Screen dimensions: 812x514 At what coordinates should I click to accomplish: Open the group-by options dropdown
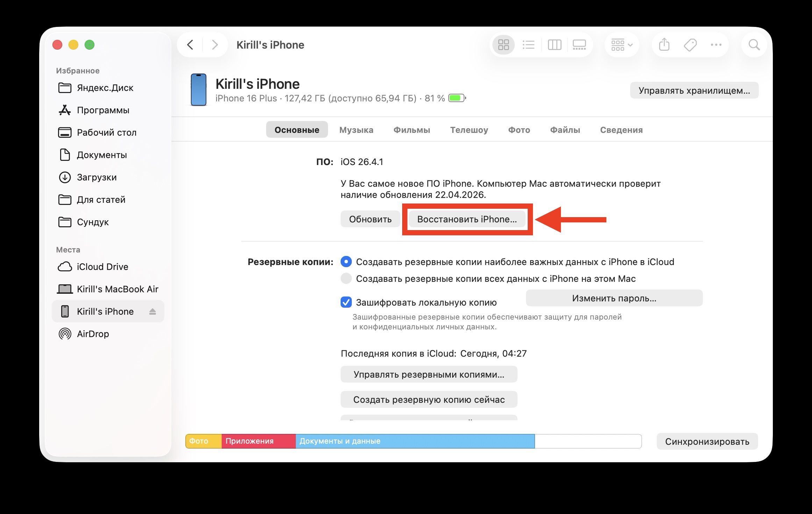pyautogui.click(x=621, y=44)
